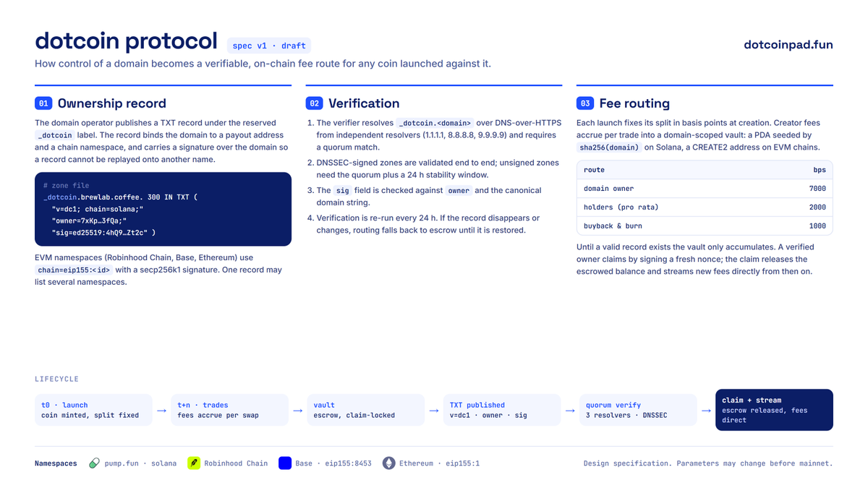Image resolution: width=868 pixels, height=488 pixels.
Task: Select the 01 section badge
Action: pyautogui.click(x=43, y=103)
